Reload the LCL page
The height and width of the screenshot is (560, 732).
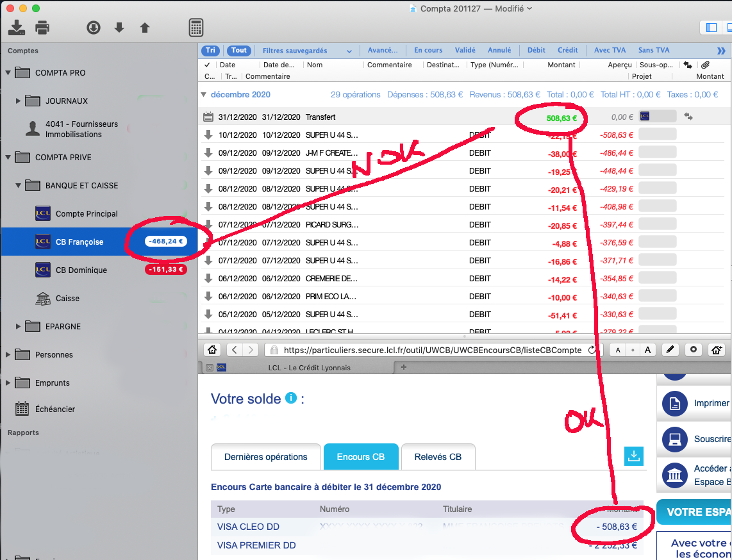tap(592, 350)
